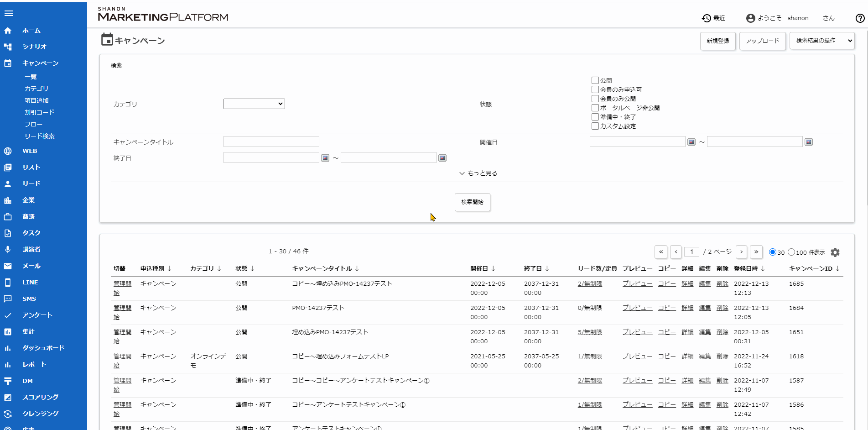Click the Company building icon
868x430 pixels.
(x=8, y=200)
